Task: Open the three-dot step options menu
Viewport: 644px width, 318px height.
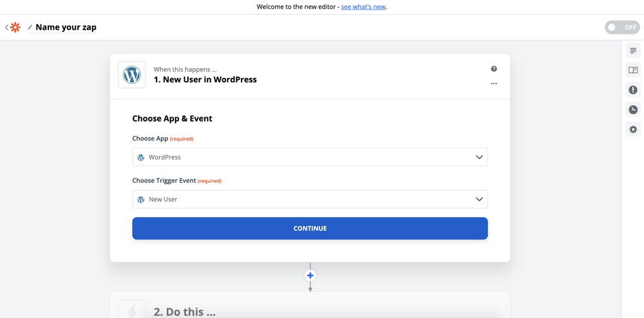Action: pos(494,84)
